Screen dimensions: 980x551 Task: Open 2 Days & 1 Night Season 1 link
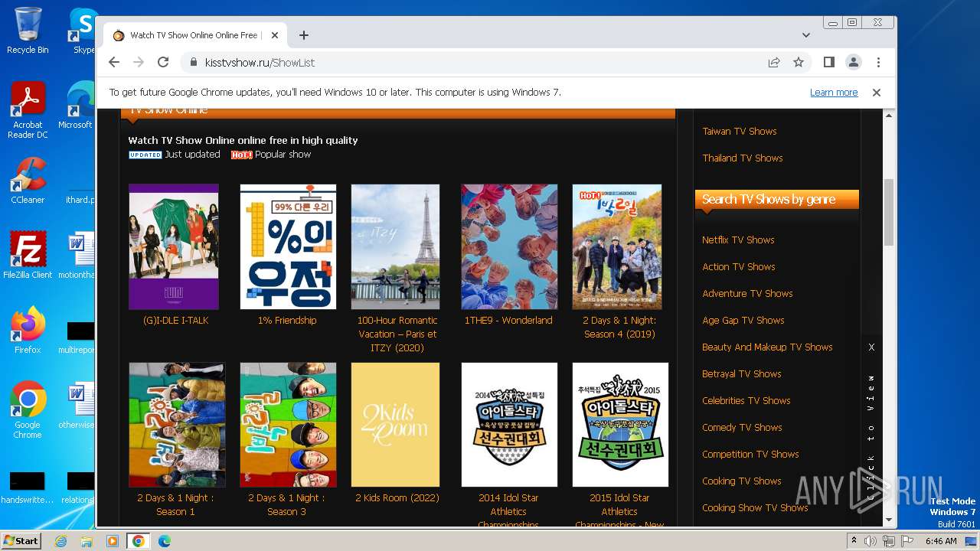click(176, 505)
